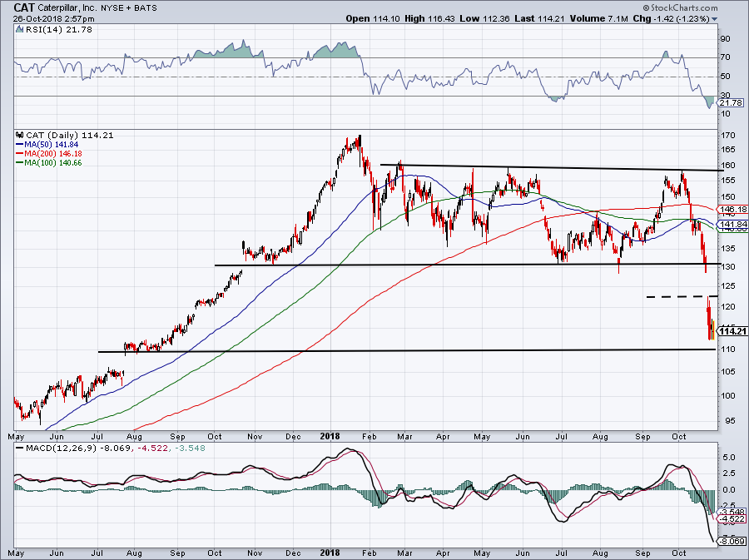Click the 'Open 114.10' value
Screen dimensions: 749x560
[x=373, y=18]
